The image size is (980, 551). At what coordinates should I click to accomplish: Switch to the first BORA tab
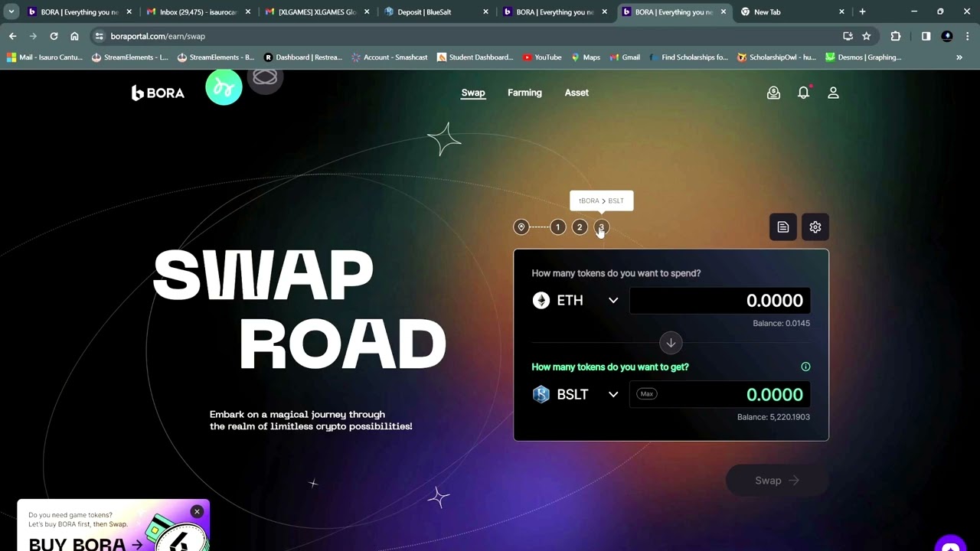(80, 11)
